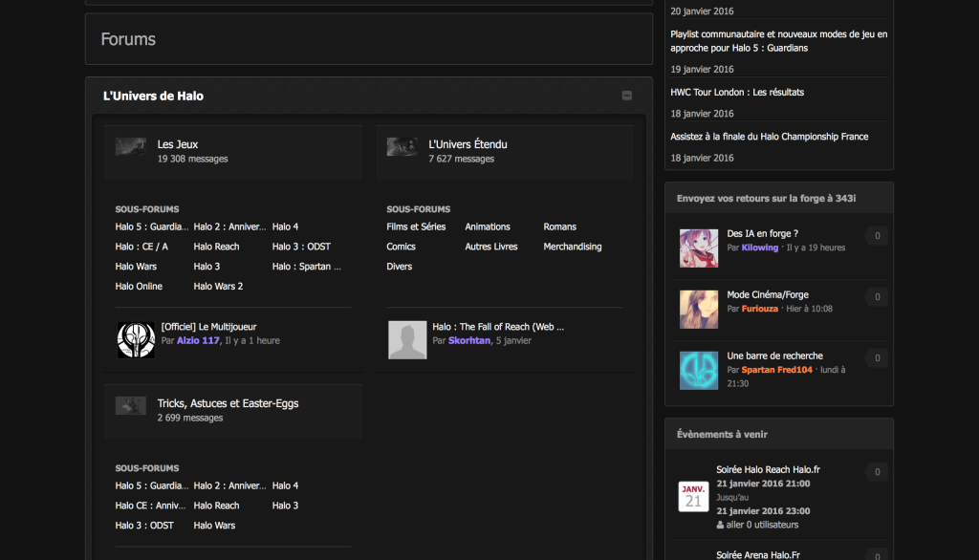Viewport: 979px width, 560px height.
Task: Click Kilowing's avatar next to Des IA en forge
Action: 699,248
